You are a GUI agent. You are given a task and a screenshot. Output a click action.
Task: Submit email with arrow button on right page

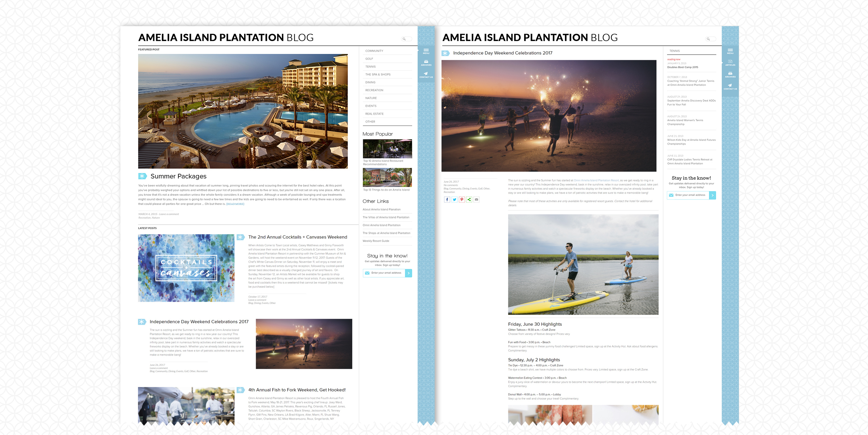(712, 195)
